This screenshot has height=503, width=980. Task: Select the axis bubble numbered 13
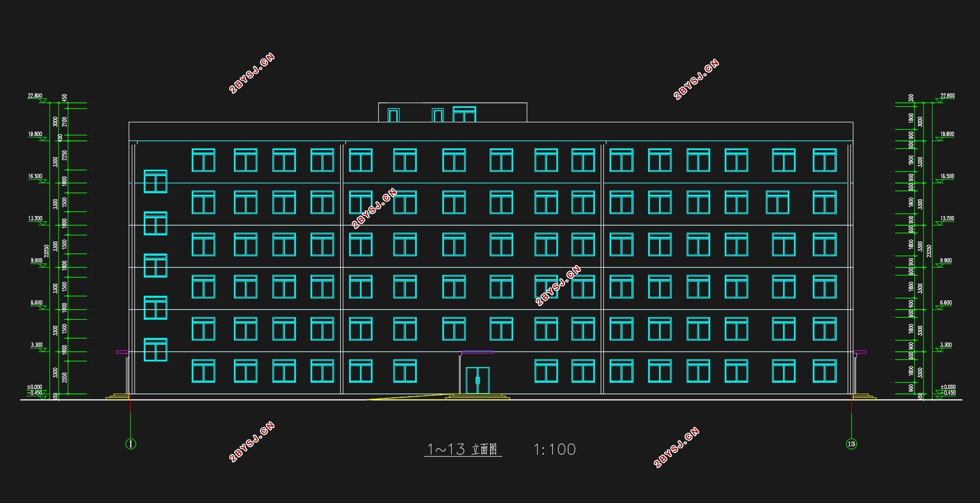pos(851,444)
